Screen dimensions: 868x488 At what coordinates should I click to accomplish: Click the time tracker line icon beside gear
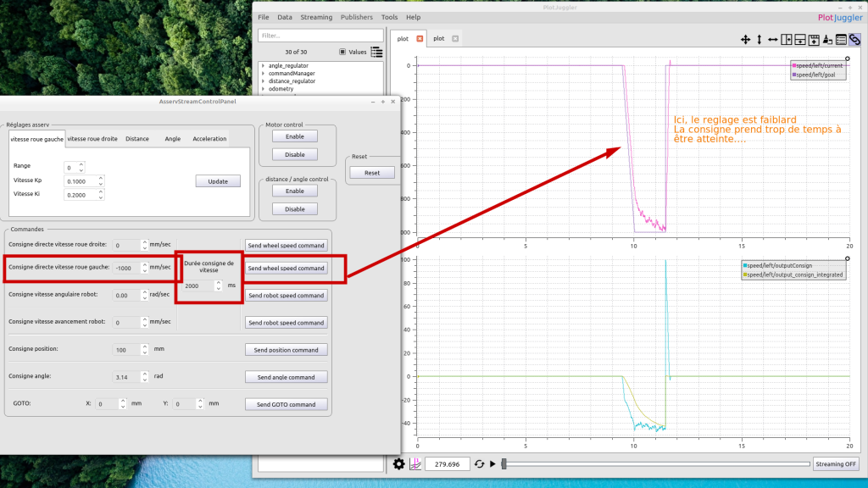pos(415,464)
